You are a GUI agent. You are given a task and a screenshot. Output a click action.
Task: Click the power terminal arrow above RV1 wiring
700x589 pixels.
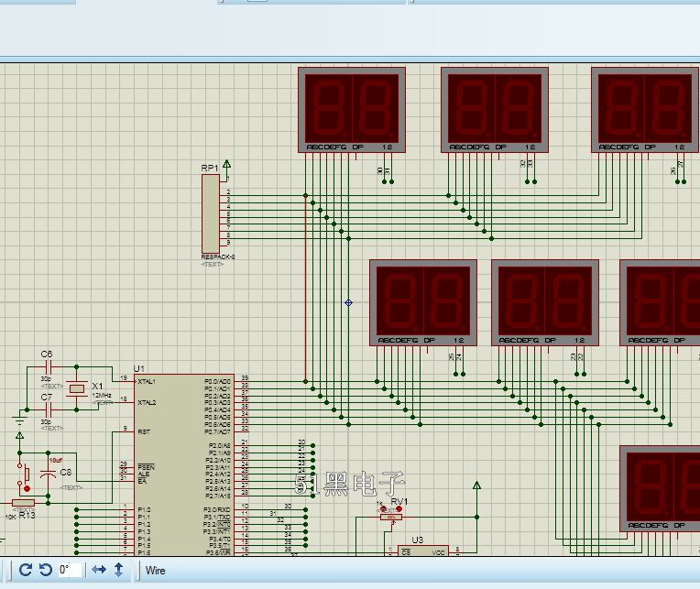pos(476,485)
